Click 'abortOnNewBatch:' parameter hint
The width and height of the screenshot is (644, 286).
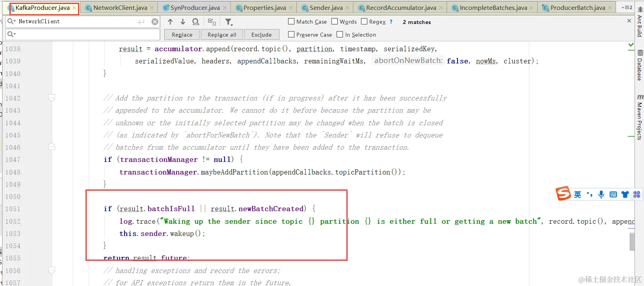[408, 61]
